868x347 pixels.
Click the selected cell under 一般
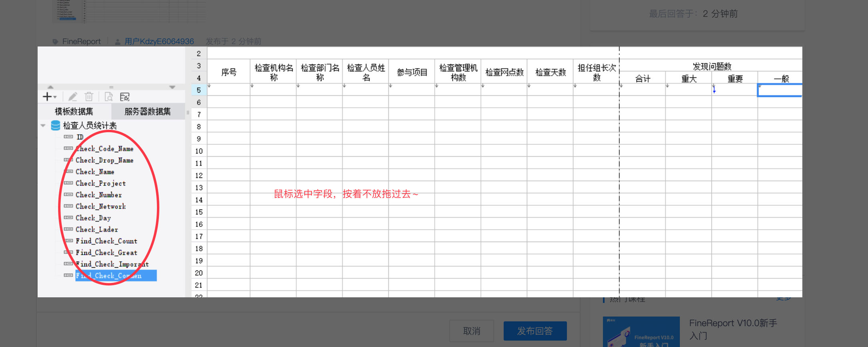coord(780,90)
